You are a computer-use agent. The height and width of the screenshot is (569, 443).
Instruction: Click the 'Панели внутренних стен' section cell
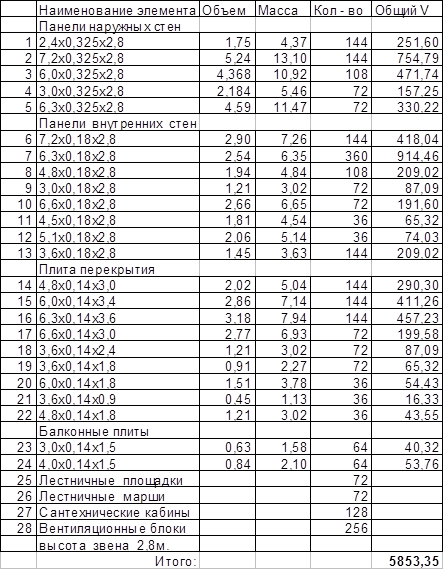[x=118, y=123]
